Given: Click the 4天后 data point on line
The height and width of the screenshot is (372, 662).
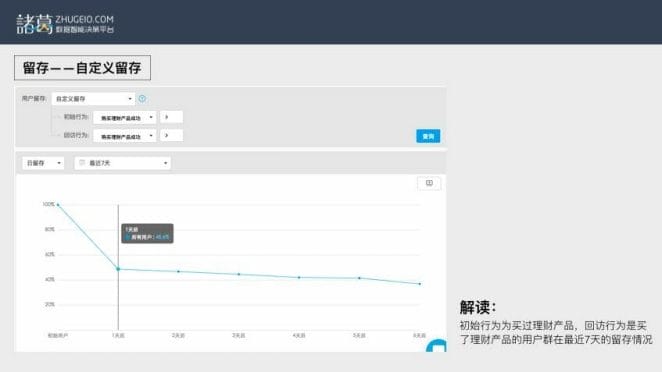Looking at the screenshot, I should click(x=299, y=277).
